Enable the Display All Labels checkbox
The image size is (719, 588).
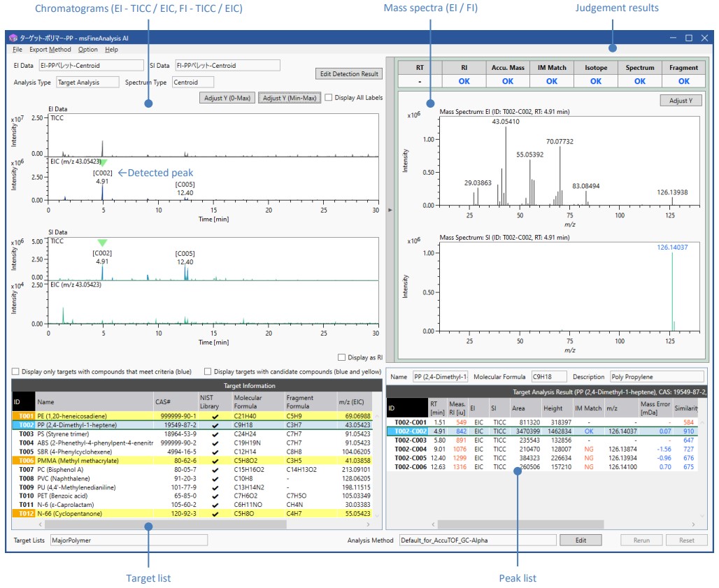click(x=329, y=97)
